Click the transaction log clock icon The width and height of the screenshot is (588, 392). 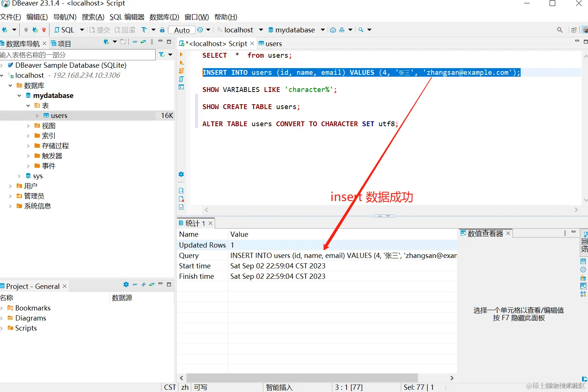click(200, 30)
